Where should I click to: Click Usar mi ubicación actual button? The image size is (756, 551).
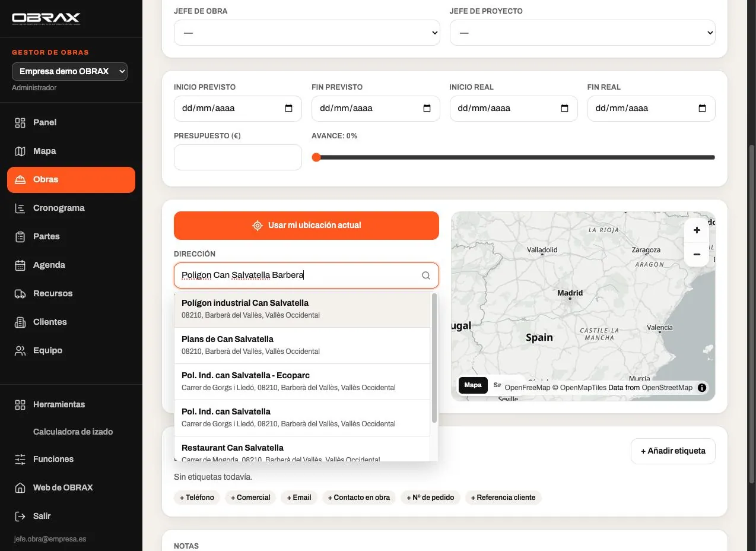click(x=306, y=226)
